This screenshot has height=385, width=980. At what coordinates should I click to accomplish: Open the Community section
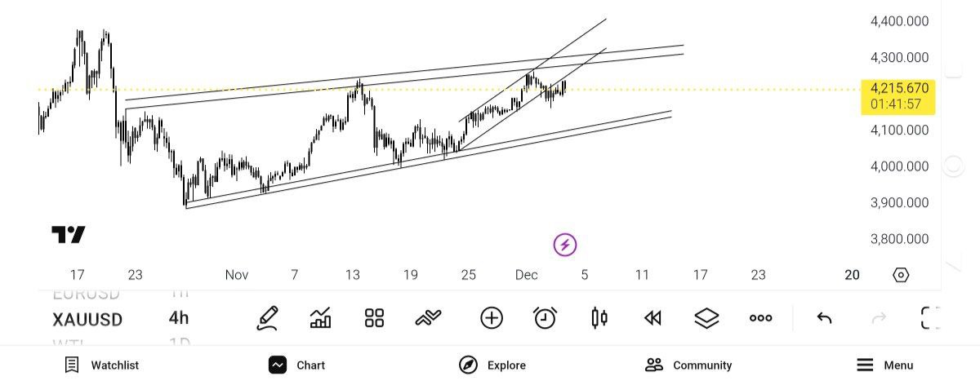point(688,365)
